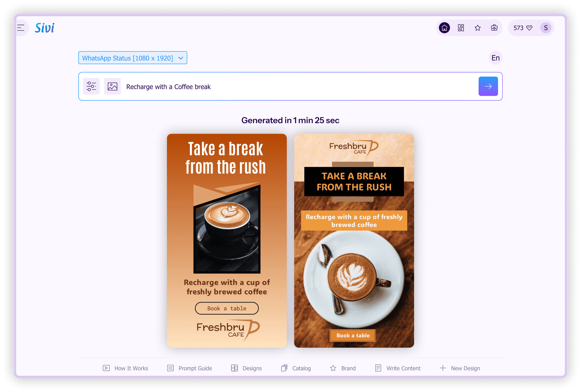
Task: Click the image upload icon in prompt bar
Action: pos(112,86)
